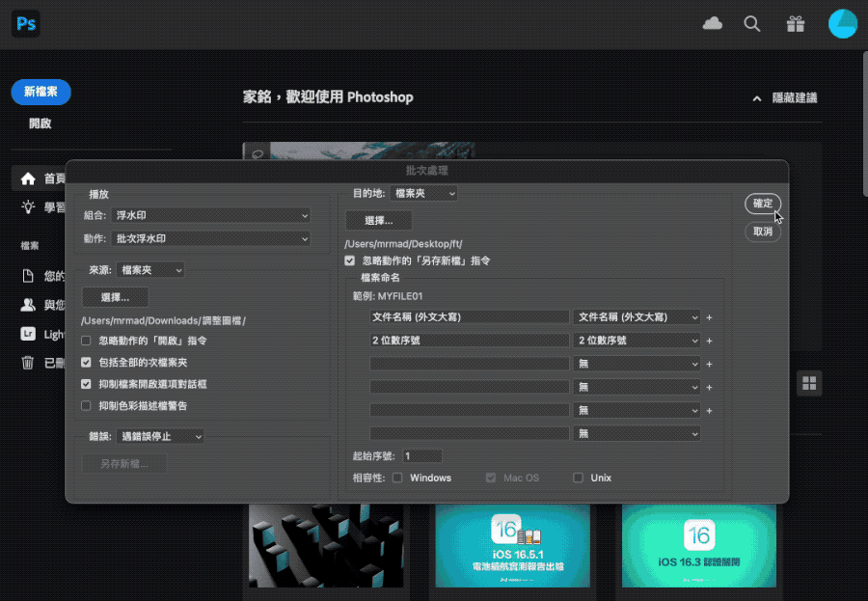Click first 文件名稱 (外文大寫) text field
Viewport: 868px width, 601px height.
coord(470,316)
